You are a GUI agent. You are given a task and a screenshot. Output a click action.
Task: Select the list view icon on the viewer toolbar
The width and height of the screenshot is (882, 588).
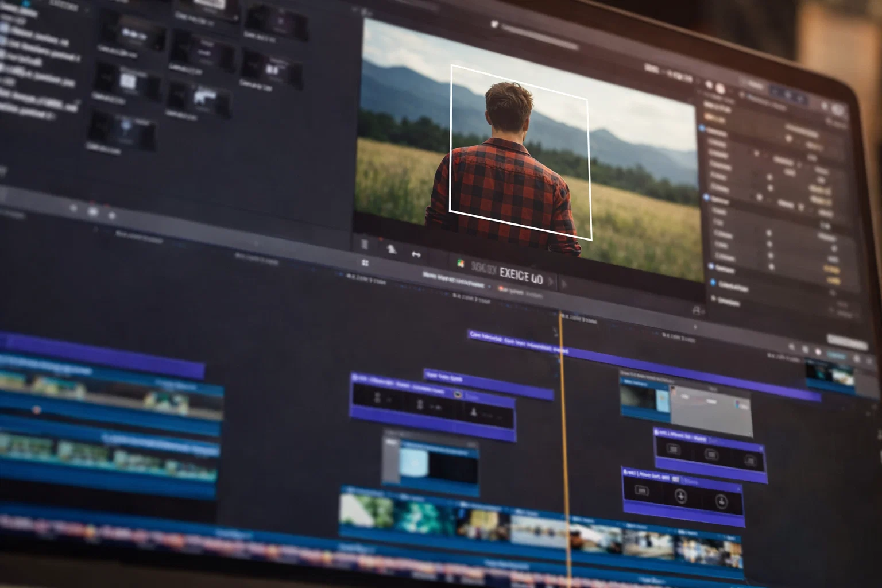click(365, 243)
